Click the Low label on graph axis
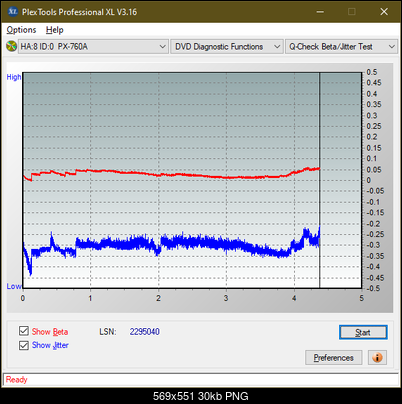 click(14, 286)
